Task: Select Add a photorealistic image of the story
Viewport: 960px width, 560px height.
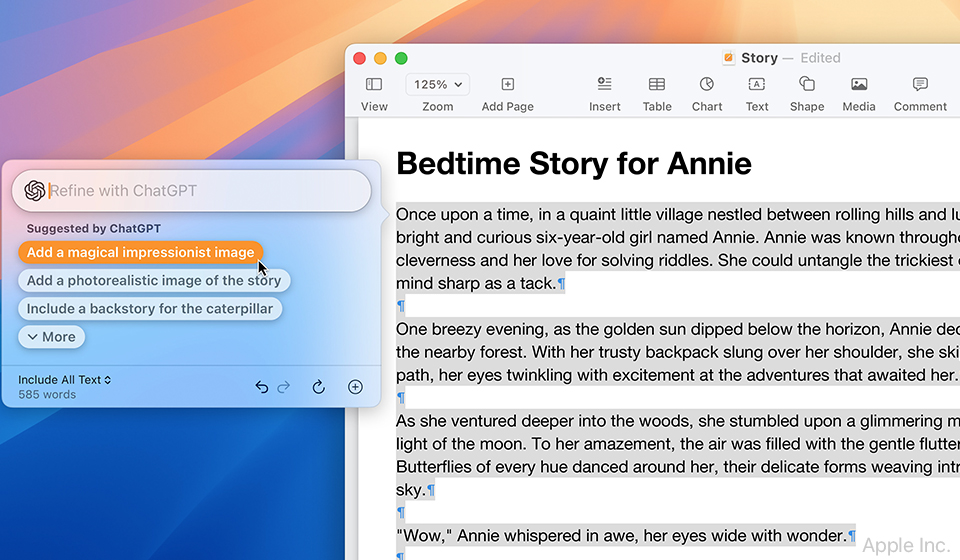Action: [154, 281]
